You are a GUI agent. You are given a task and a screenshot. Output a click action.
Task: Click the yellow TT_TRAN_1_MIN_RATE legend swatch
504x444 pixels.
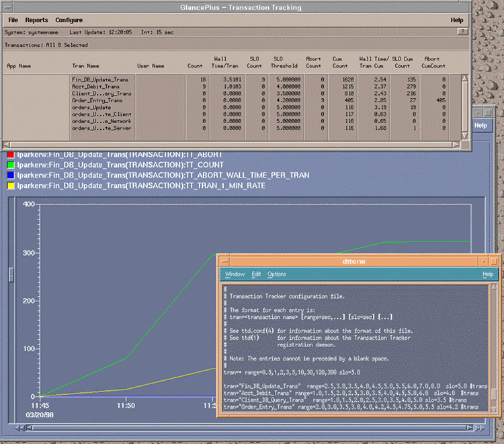tap(10, 184)
